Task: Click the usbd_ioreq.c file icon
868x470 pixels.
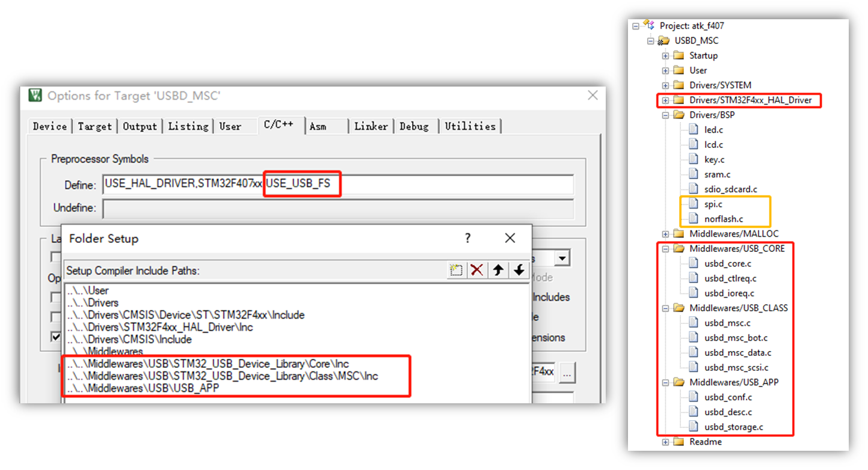Action: coord(694,293)
